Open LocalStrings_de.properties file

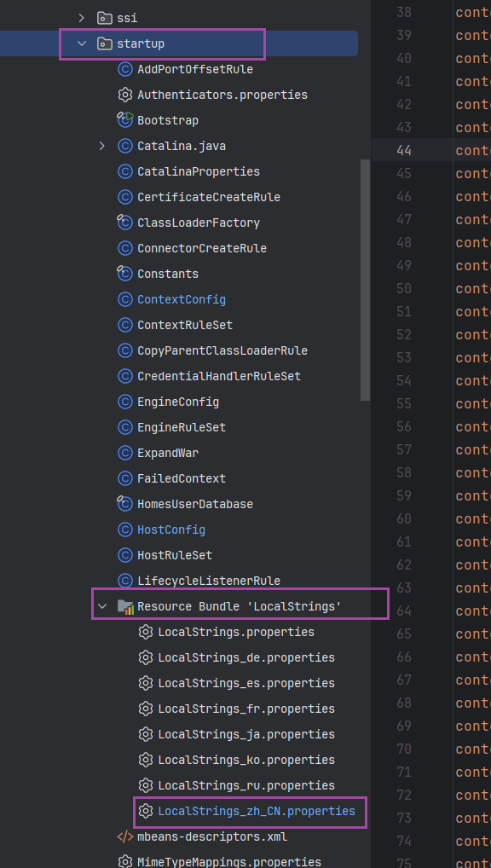(x=246, y=657)
